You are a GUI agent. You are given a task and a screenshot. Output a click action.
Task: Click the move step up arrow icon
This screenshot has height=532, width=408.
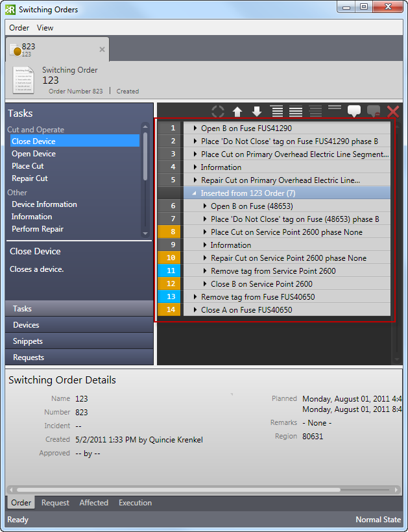237,112
